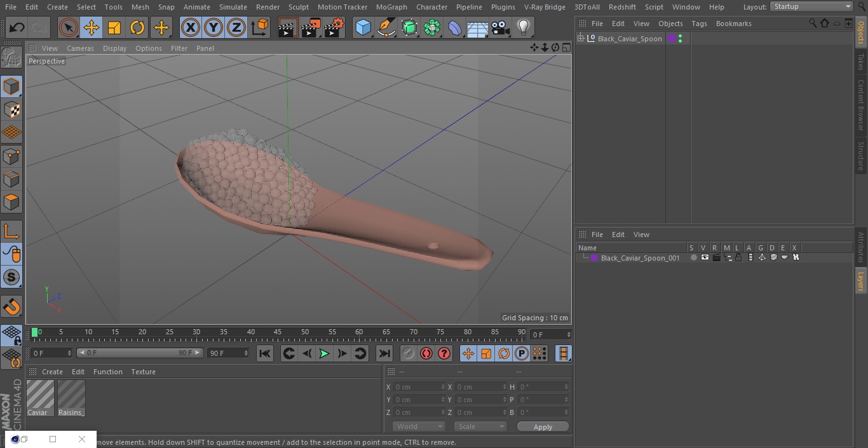This screenshot has width=868, height=448.
Task: Switch to the Attributes side tab
Action: tap(861, 247)
